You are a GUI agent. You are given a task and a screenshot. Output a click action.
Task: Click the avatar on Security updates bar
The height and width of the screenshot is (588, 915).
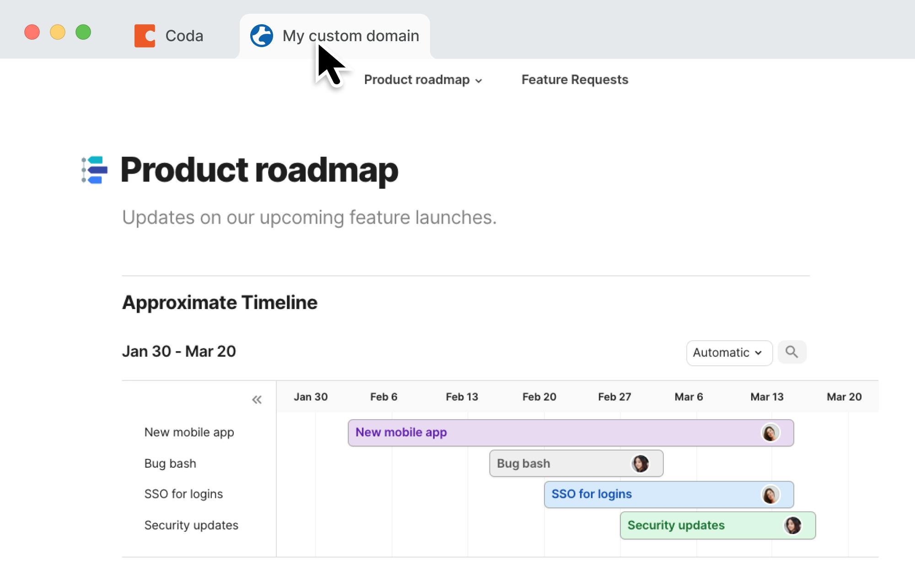[792, 525]
